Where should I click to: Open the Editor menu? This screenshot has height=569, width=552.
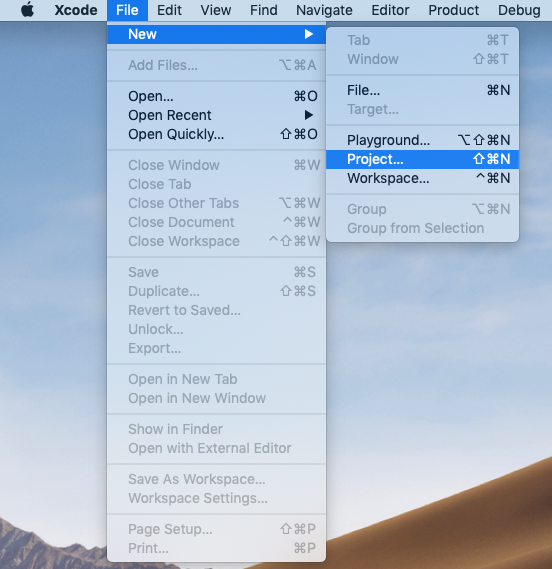pyautogui.click(x=390, y=10)
